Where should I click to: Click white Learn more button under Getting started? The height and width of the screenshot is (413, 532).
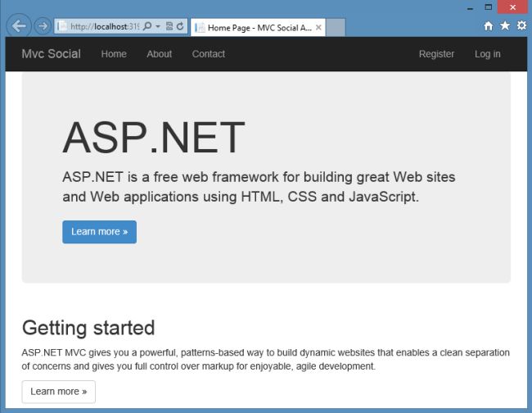pos(59,392)
